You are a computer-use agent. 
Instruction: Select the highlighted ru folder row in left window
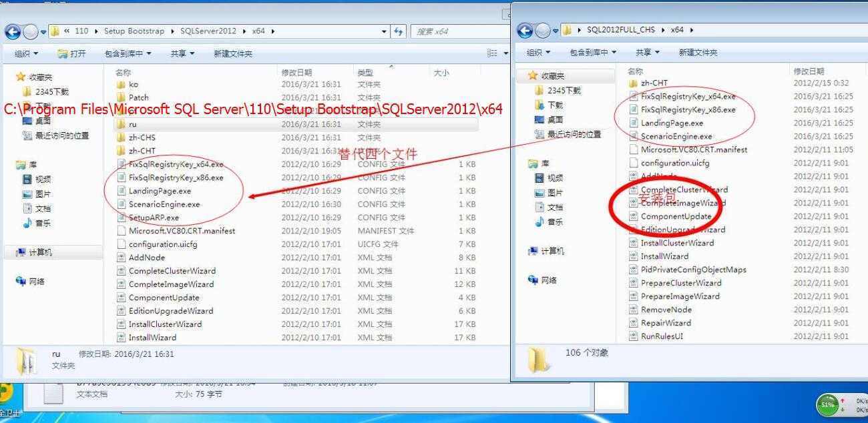coord(296,124)
